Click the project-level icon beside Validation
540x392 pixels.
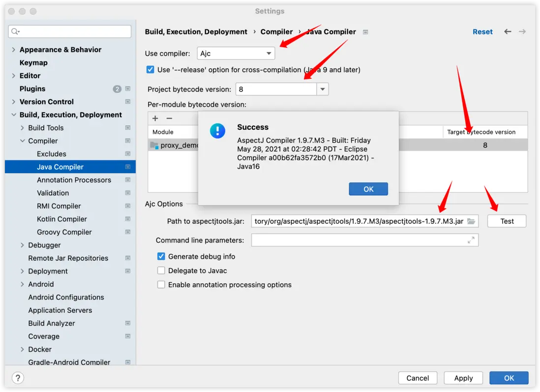pyautogui.click(x=128, y=193)
